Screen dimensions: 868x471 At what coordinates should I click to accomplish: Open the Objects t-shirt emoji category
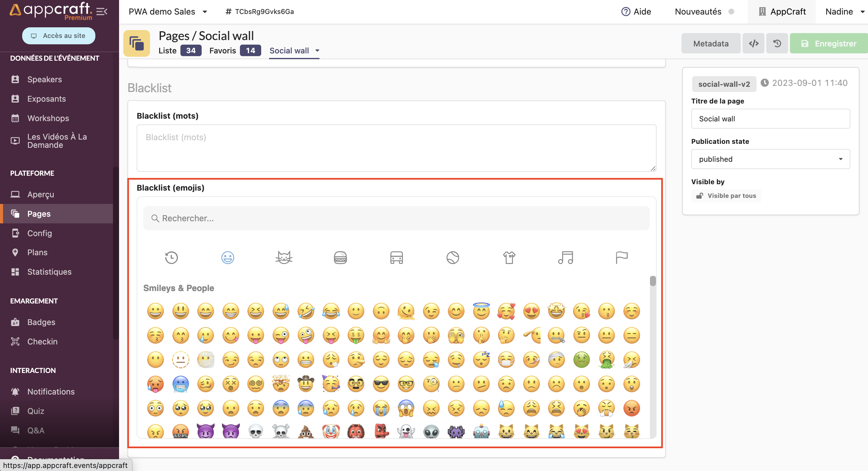coord(509,258)
